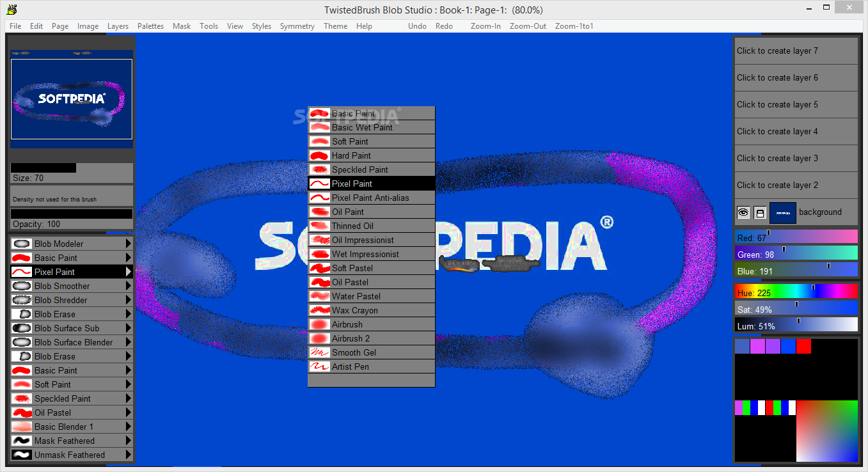Image resolution: width=868 pixels, height=472 pixels.
Task: Choose the Basic Blender 1 tool icon
Action: 22,427
